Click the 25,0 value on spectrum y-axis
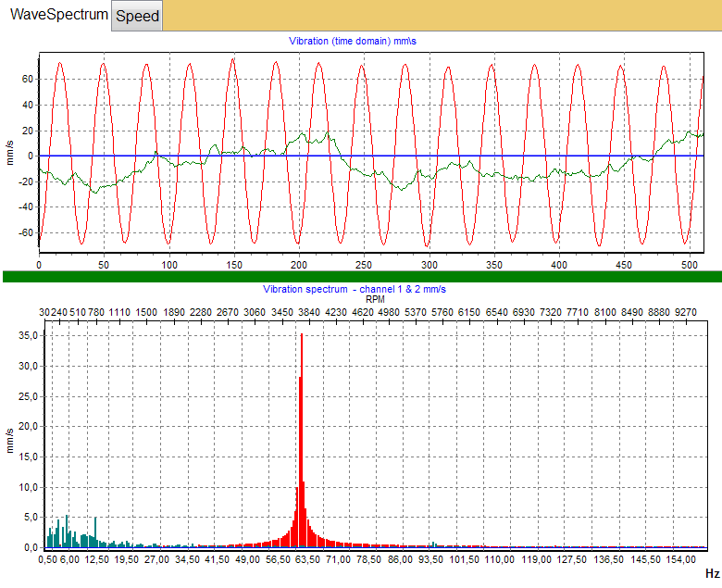 pos(27,396)
